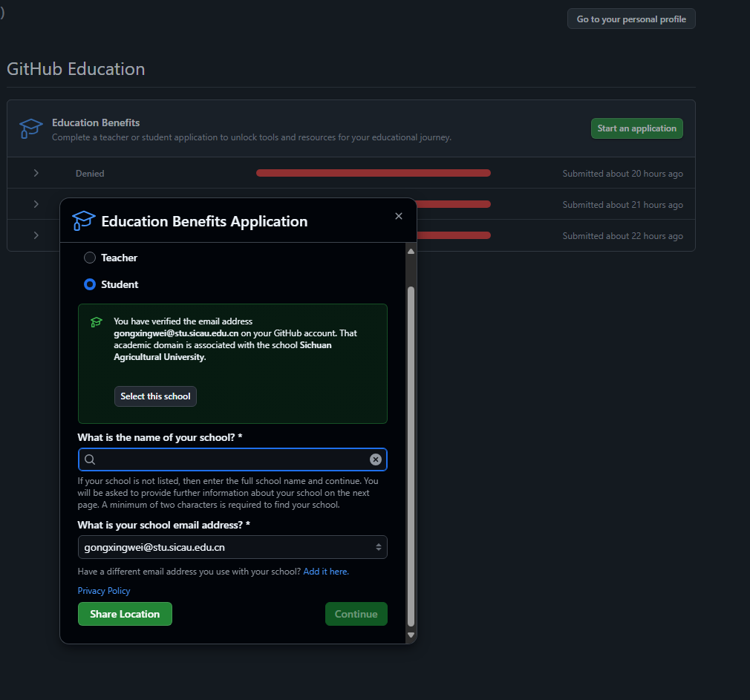Viewport: 750px width, 700px height.
Task: Clear the school name field with X icon
Action: 376,459
